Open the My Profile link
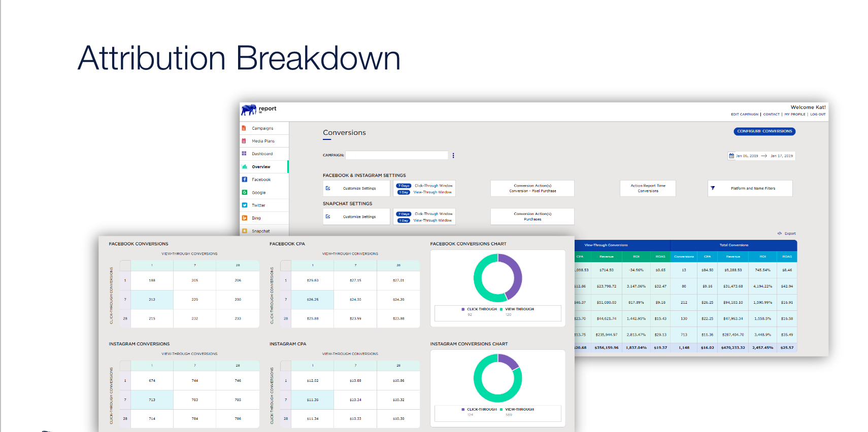The height and width of the screenshot is (432, 868). point(795,115)
